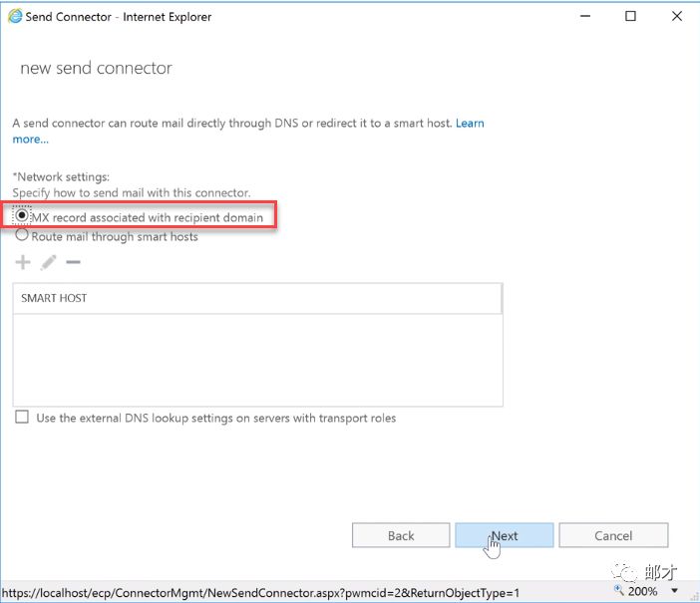Choose Route mail through smart hosts option

22,236
